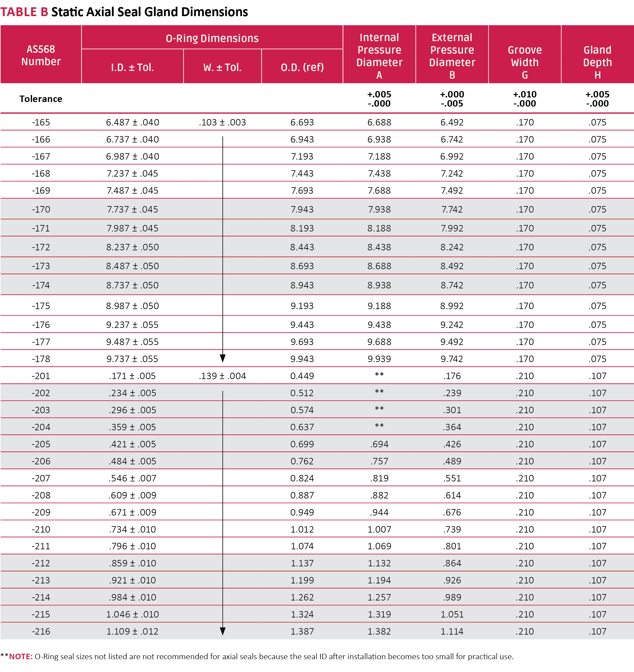Select the 1.109 ± .012 I.D. value
The image size is (634, 672).
point(132,632)
